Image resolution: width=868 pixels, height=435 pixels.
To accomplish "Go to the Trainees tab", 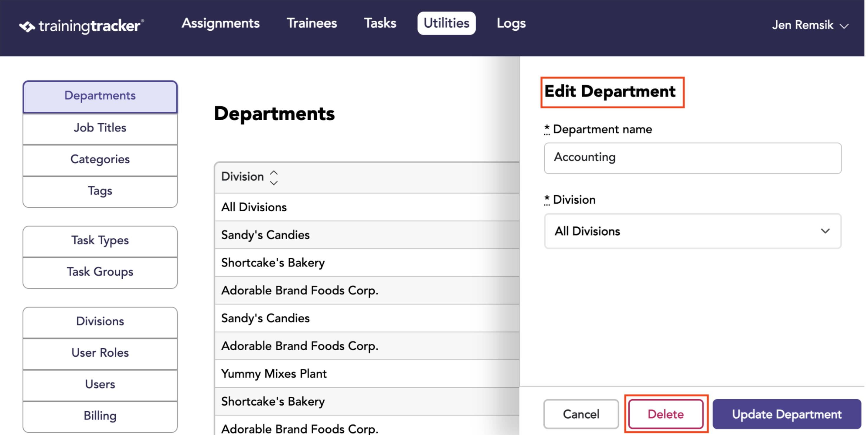I will point(312,23).
